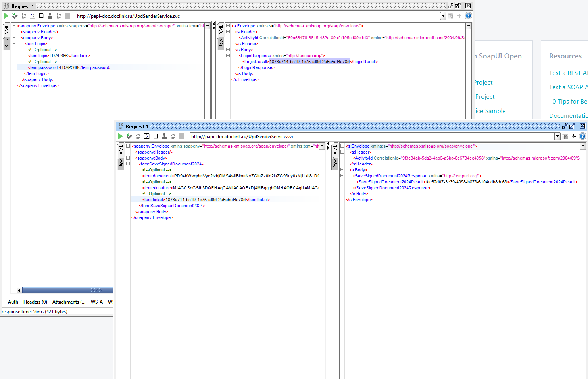Viewport: 588px width, 379px height.
Task: Click the recreate request icon in top toolbar
Action: coord(33,16)
